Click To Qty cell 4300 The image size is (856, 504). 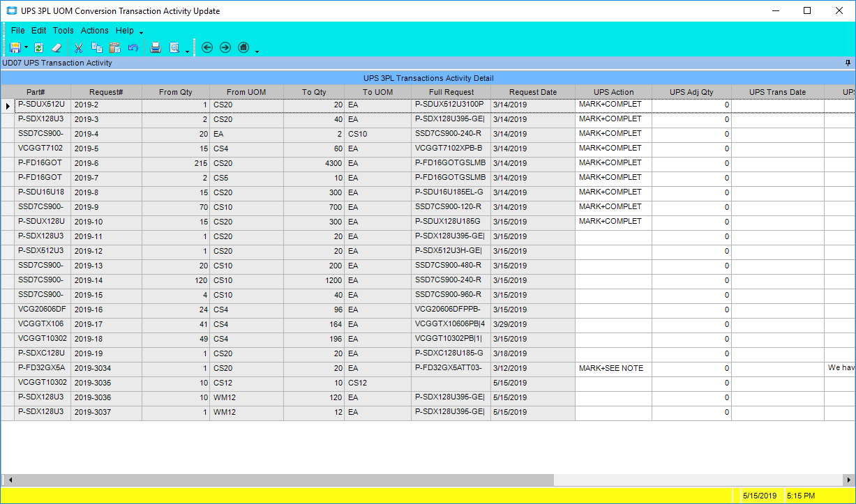click(314, 164)
